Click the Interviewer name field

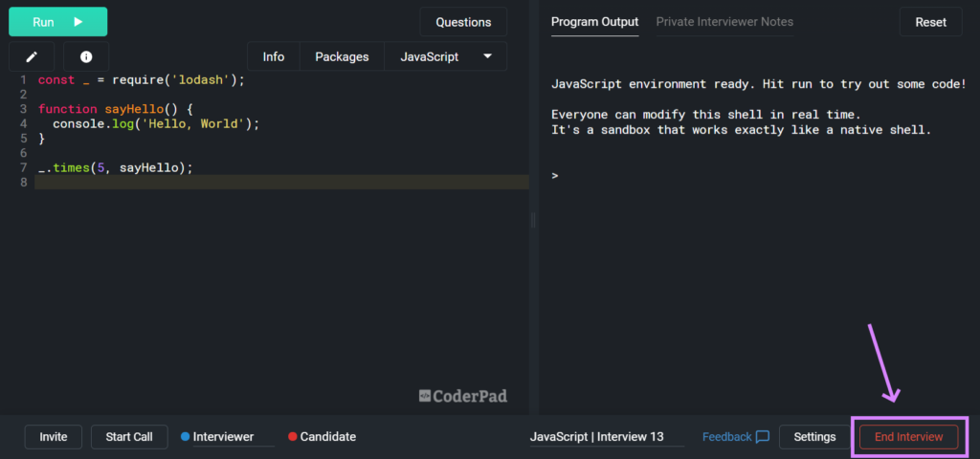234,437
